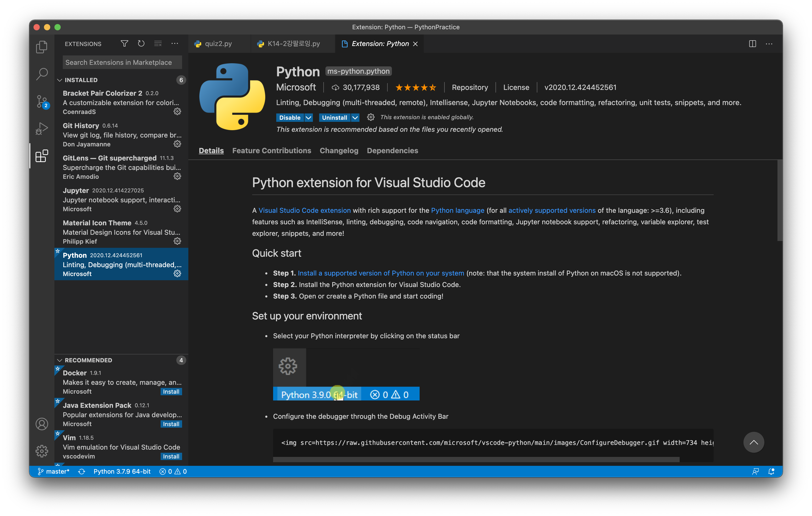Image resolution: width=812 pixels, height=516 pixels.
Task: Click the five-star rating
Action: [x=415, y=88]
